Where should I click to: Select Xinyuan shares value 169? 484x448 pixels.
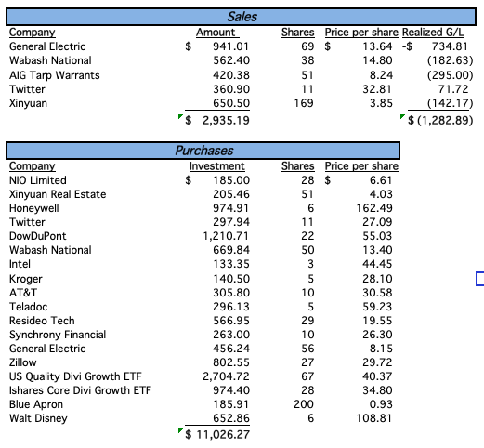point(304,103)
